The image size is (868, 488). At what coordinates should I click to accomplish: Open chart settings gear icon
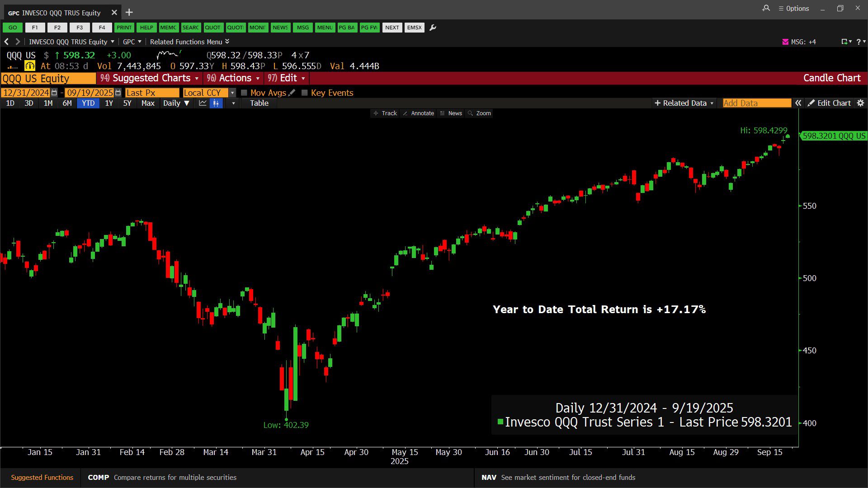coord(860,103)
